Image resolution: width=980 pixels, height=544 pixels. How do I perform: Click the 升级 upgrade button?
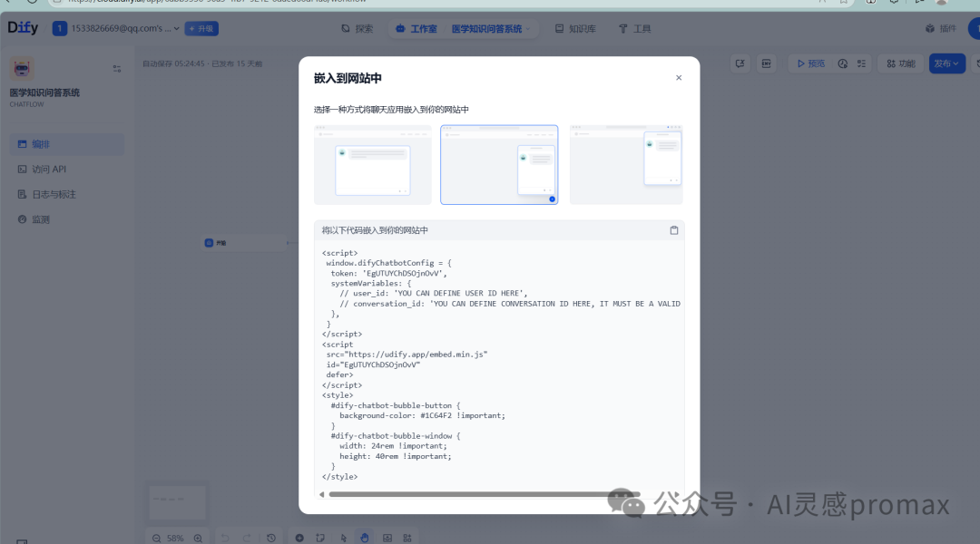click(201, 28)
